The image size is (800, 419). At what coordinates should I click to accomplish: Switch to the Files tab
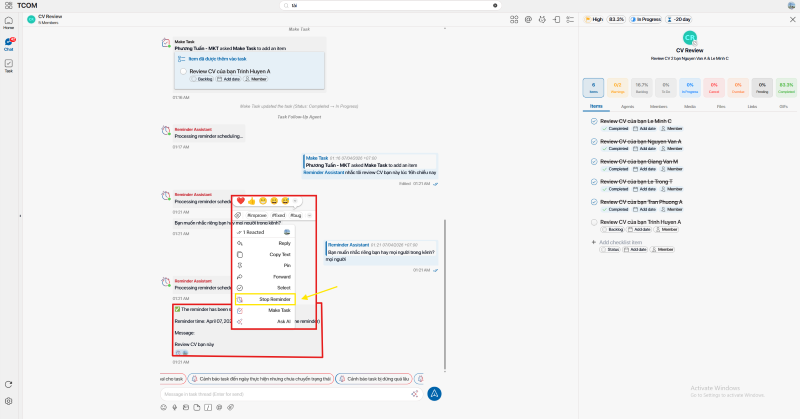pyautogui.click(x=721, y=107)
